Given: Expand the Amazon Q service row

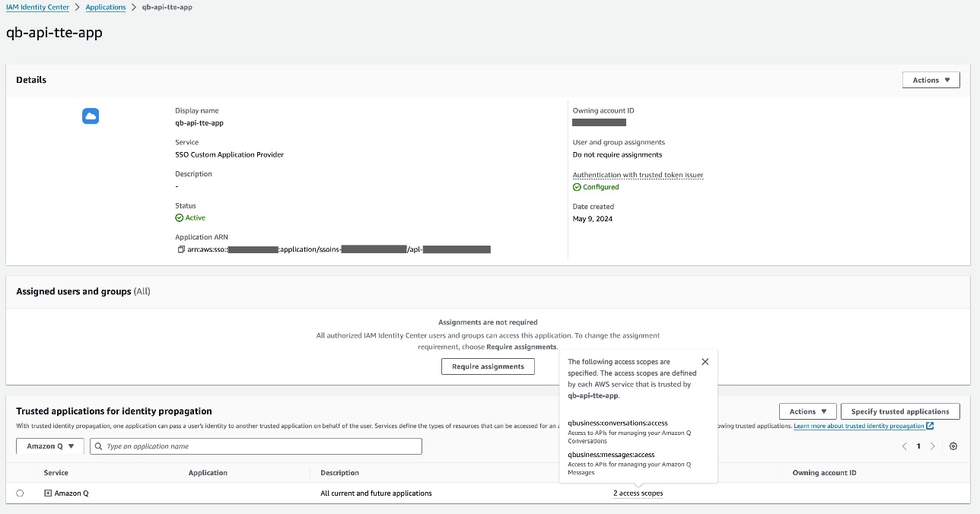Looking at the screenshot, I should coord(48,493).
